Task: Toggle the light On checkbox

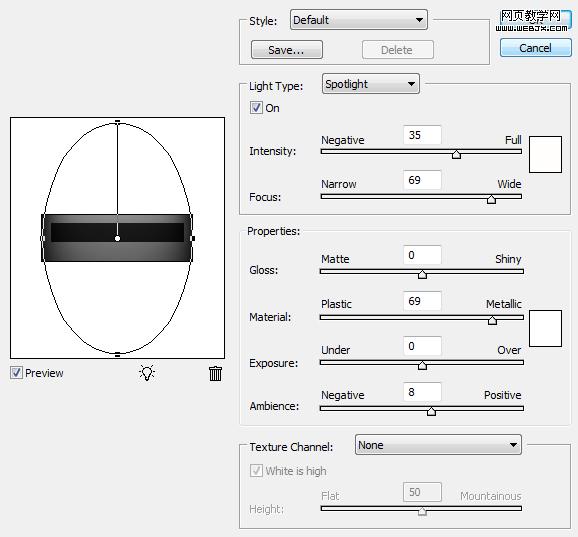Action: pyautogui.click(x=256, y=108)
